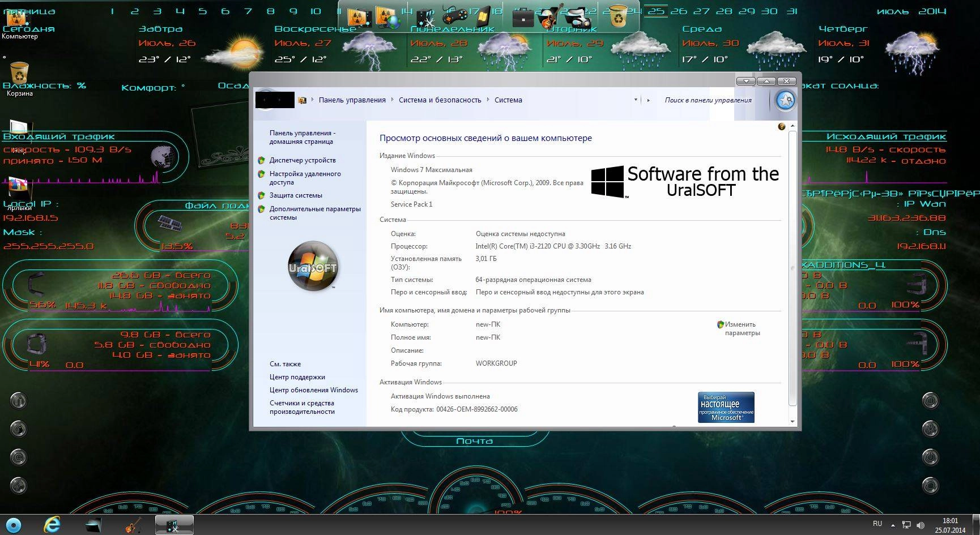The width and height of the screenshot is (980, 535).
Task: Select the Компьютер desktop icon
Action: (x=19, y=24)
